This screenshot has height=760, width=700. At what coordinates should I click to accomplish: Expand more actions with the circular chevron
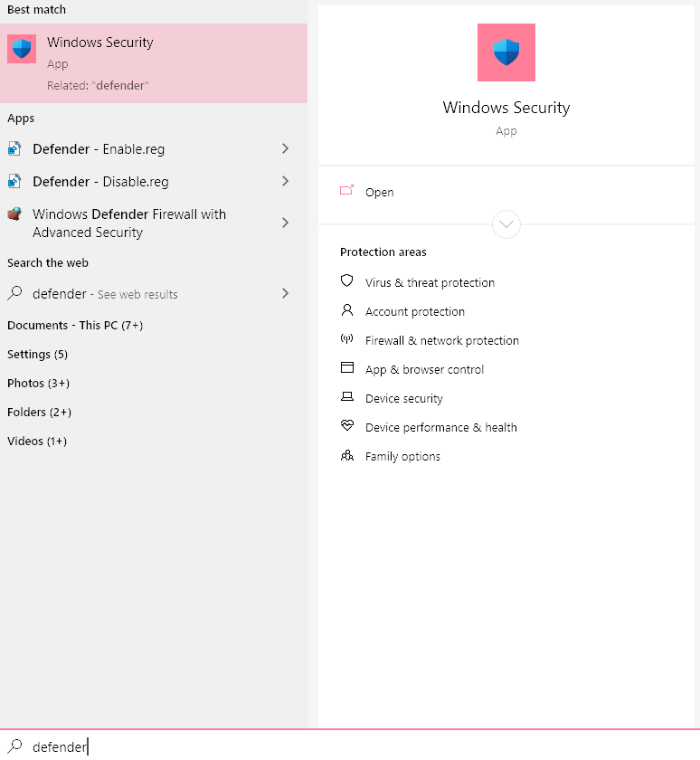(506, 224)
